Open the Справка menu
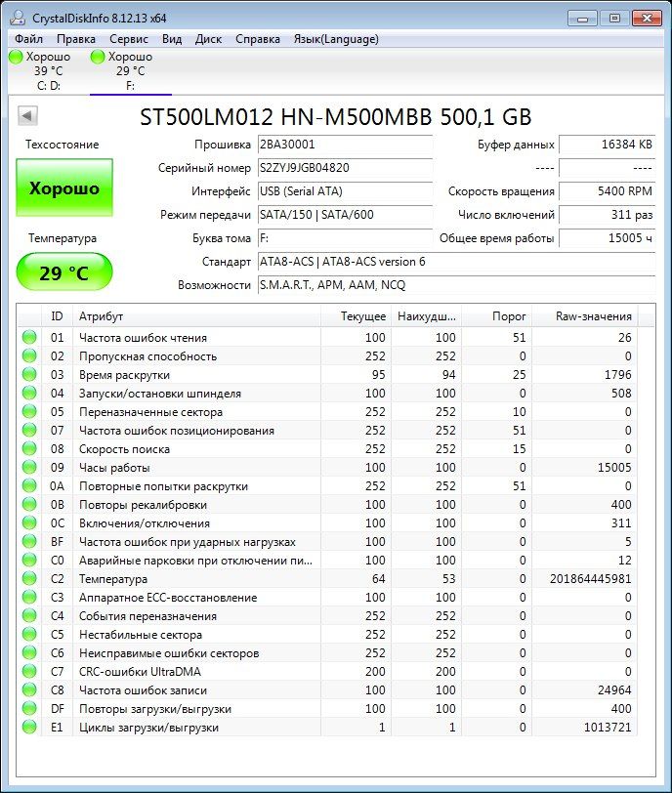 point(258,39)
